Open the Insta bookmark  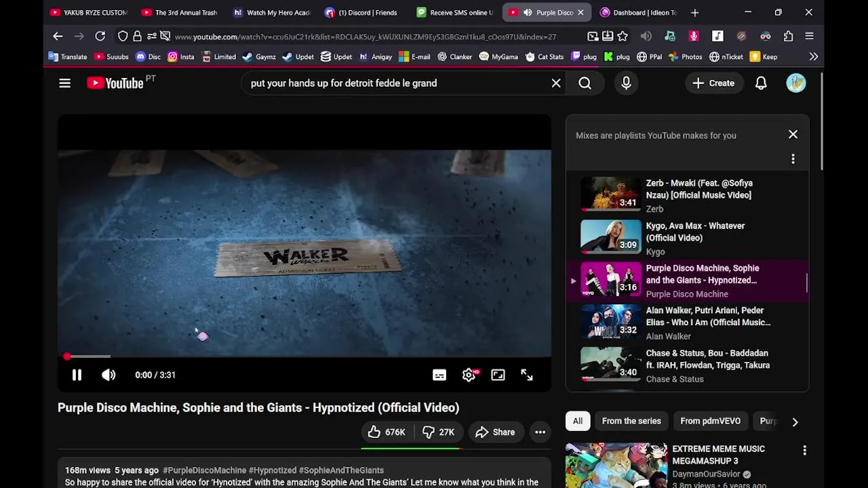point(180,57)
